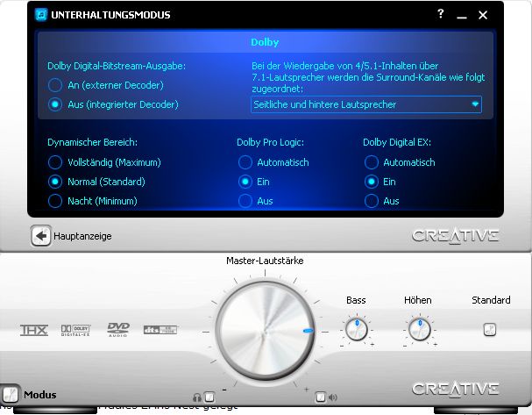The height and width of the screenshot is (415, 532).
Task: Toggle the headphone mode checkbox
Action: click(209, 397)
